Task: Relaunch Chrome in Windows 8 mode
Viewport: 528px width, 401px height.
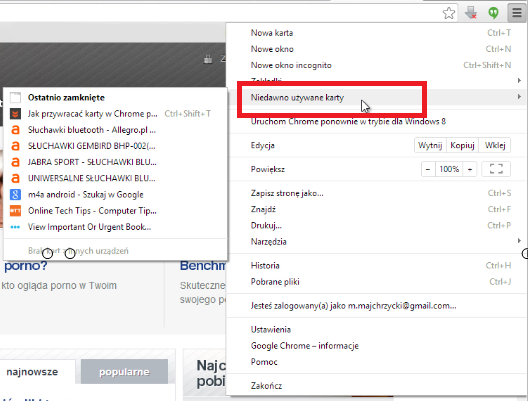Action: (375, 122)
